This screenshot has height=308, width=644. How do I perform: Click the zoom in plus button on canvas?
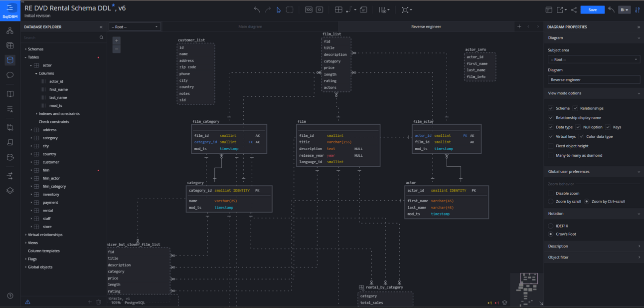click(117, 40)
